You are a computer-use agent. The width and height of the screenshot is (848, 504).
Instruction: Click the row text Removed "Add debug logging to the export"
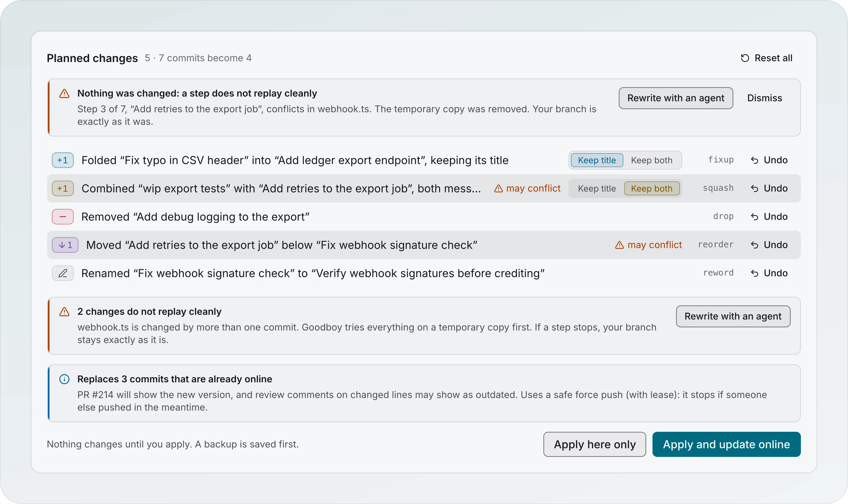195,217
